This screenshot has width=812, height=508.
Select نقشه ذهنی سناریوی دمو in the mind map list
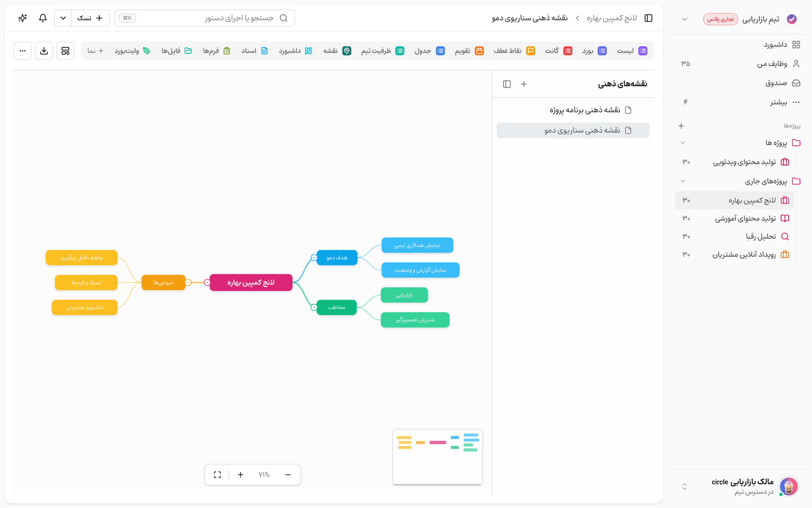[x=573, y=131]
